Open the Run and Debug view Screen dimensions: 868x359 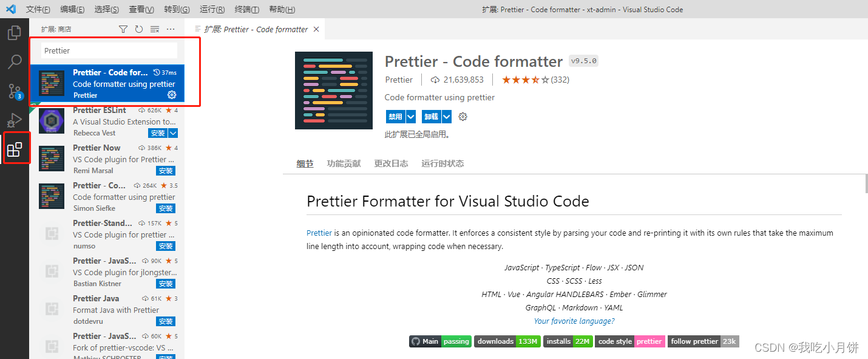15,120
